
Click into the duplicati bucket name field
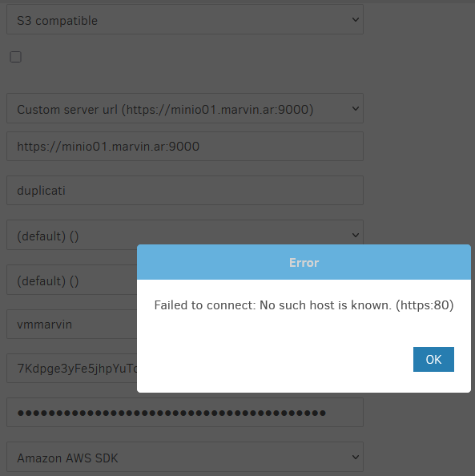point(185,191)
